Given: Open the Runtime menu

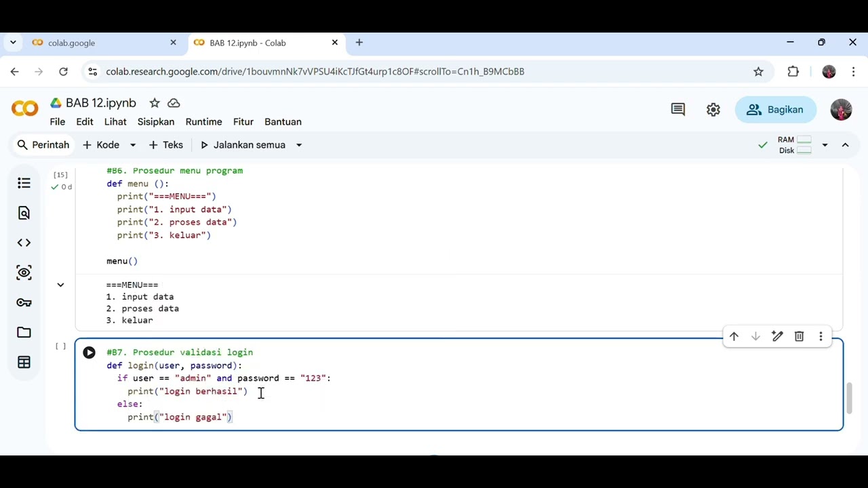Looking at the screenshot, I should [203, 122].
